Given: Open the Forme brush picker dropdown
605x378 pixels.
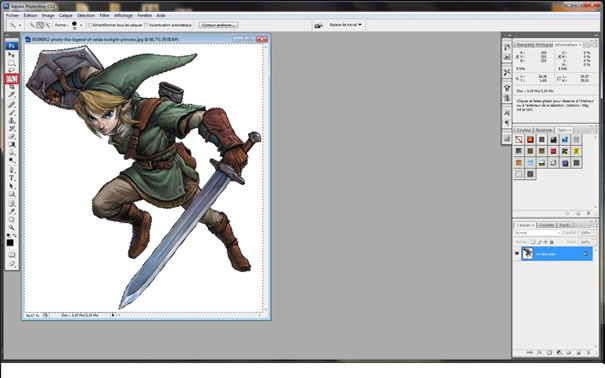Looking at the screenshot, I should [81, 25].
